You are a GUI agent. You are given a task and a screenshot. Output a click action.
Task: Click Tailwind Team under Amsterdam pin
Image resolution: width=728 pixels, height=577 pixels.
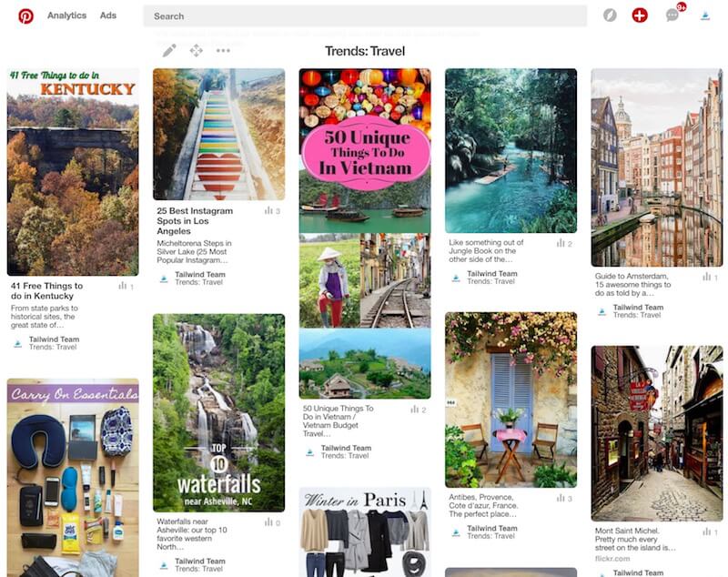click(639, 307)
